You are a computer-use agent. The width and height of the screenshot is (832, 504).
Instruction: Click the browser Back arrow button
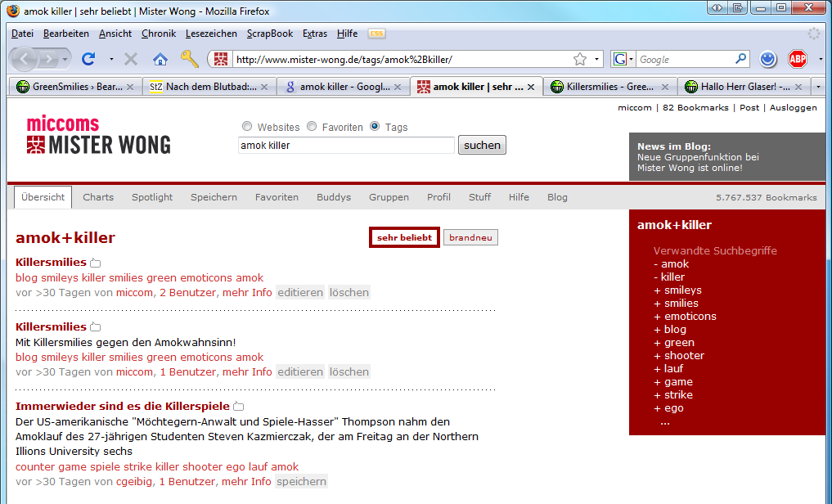[x=25, y=59]
